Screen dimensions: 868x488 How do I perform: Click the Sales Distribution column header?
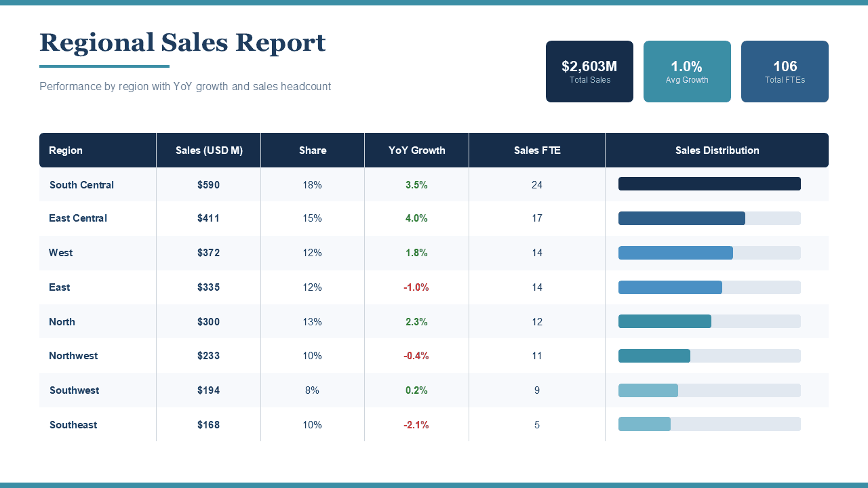(x=717, y=150)
